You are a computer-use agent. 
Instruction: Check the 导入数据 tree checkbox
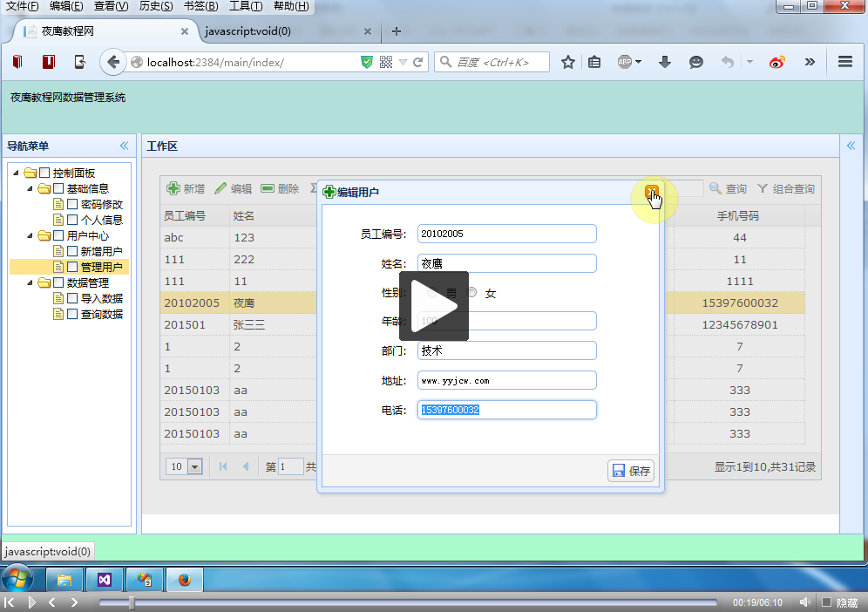(73, 298)
